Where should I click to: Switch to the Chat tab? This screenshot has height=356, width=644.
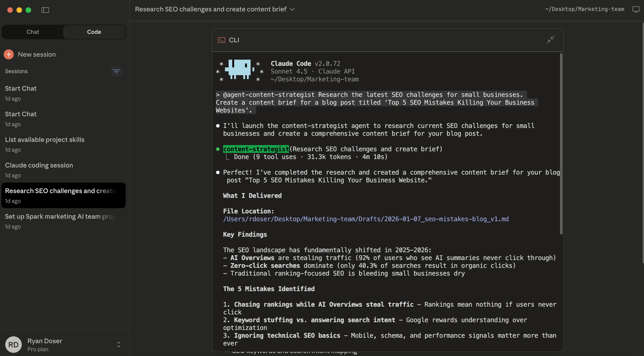[x=33, y=32]
